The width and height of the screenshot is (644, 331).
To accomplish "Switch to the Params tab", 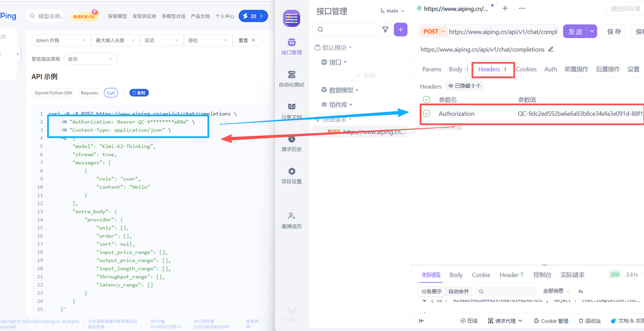I will click(432, 69).
